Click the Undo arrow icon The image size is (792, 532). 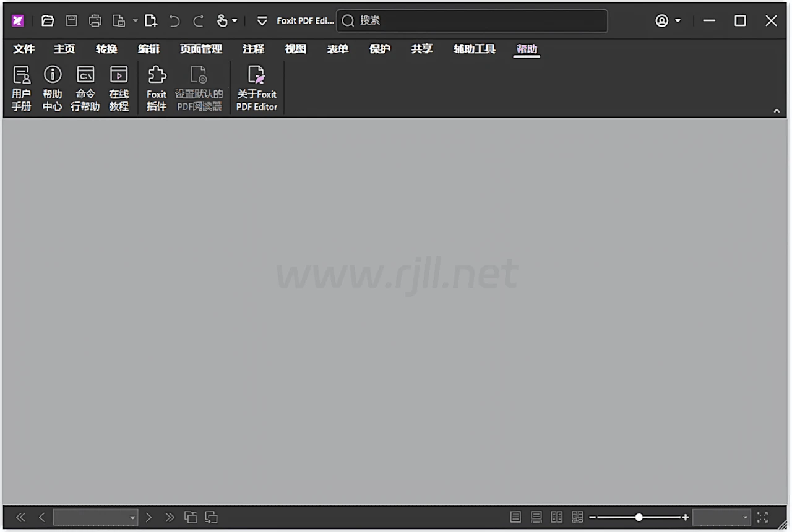[174, 21]
